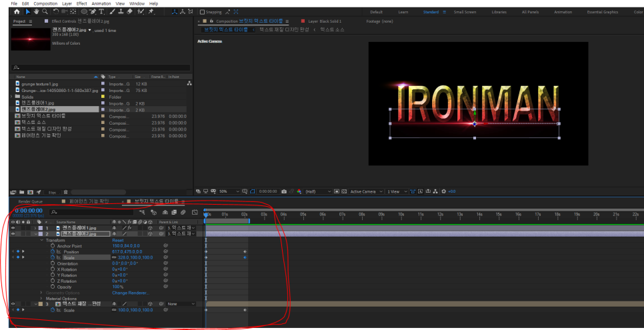Expand Geometry Options group
This screenshot has width=644, height=330.
pos(41,293)
